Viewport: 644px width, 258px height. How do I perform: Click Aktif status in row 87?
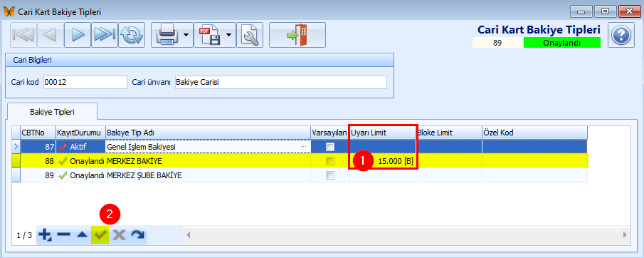pos(80,147)
